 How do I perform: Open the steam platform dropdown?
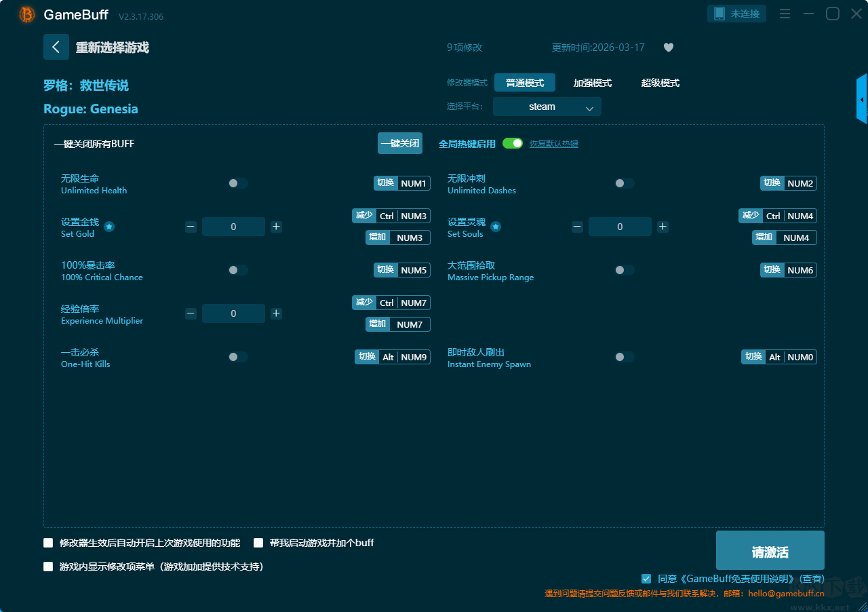547,107
